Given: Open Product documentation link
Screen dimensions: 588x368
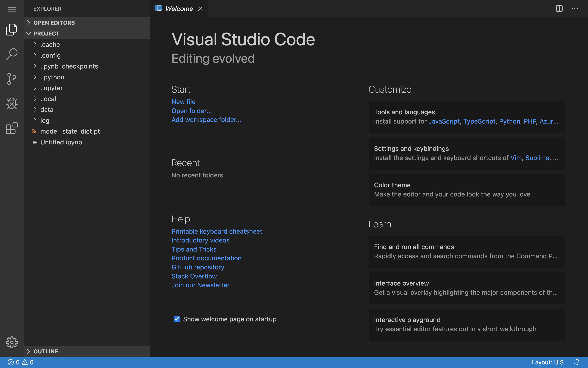Looking at the screenshot, I should 207,258.
